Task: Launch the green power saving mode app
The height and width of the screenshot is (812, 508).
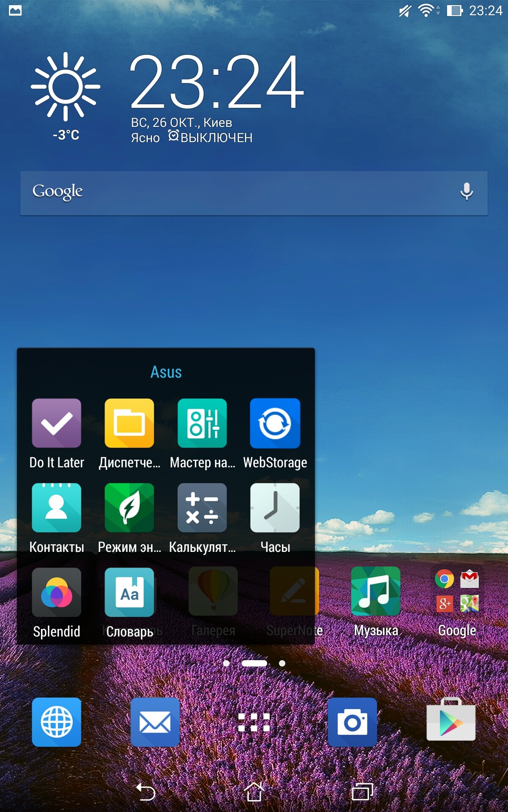Action: coord(129,508)
